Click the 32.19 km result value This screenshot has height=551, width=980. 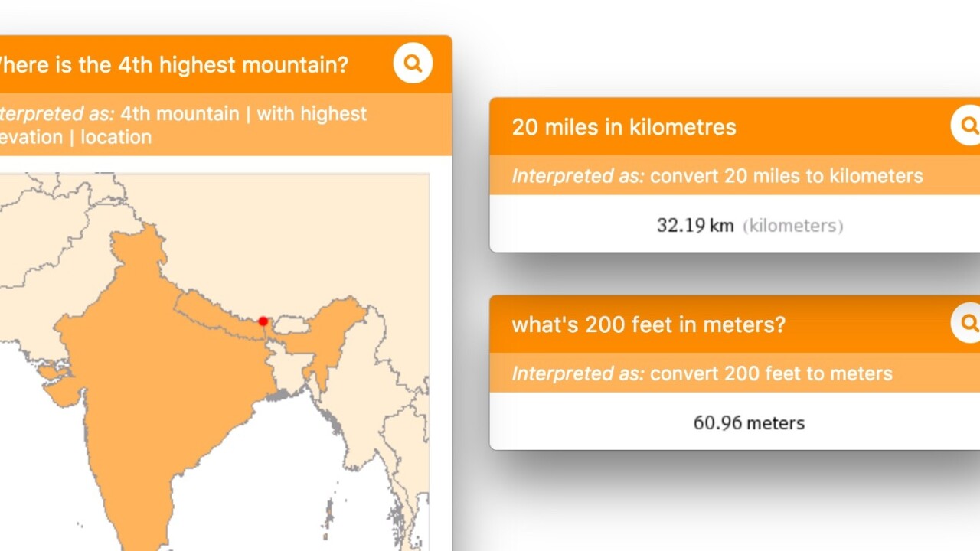pos(695,226)
